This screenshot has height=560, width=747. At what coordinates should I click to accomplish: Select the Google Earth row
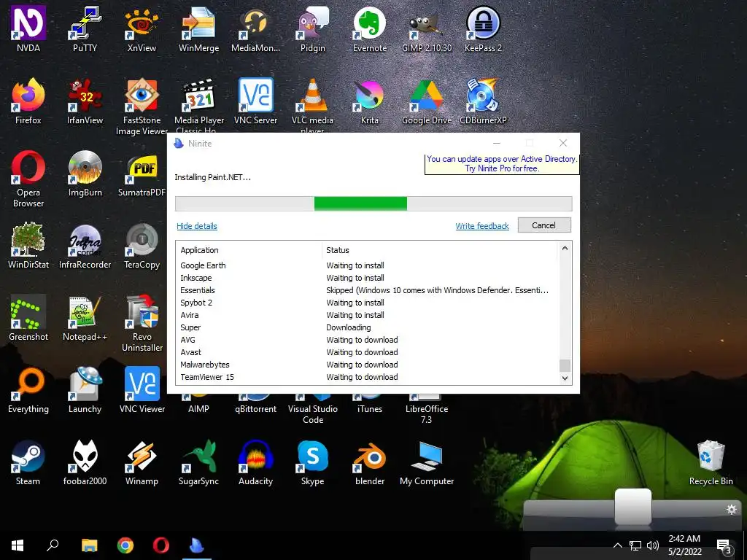(x=367, y=265)
